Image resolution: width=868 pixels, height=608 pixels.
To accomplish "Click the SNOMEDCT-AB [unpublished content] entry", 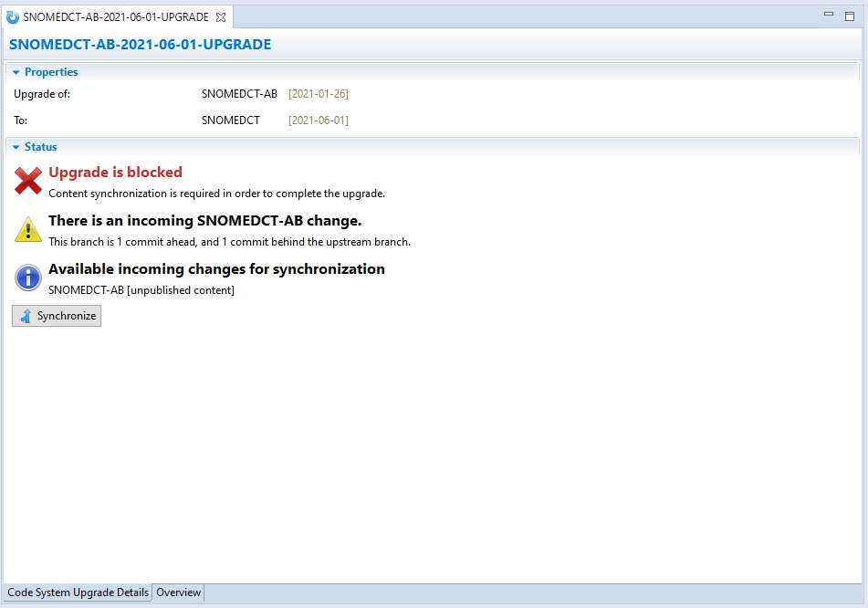I will [x=141, y=290].
